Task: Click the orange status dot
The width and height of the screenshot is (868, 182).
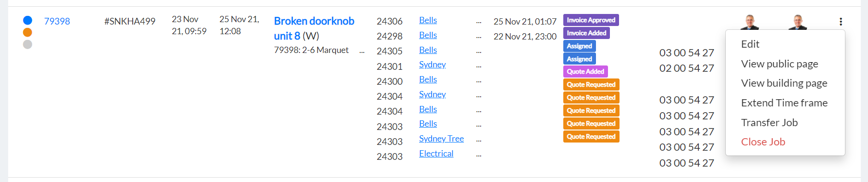Action: 27,32
